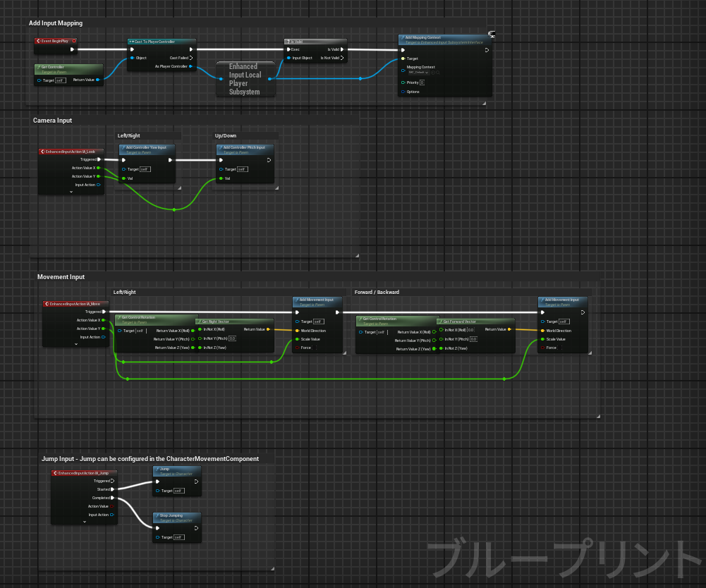Click the function icon on Cast To PlayerController
This screenshot has height=588, width=706.
[x=131, y=42]
